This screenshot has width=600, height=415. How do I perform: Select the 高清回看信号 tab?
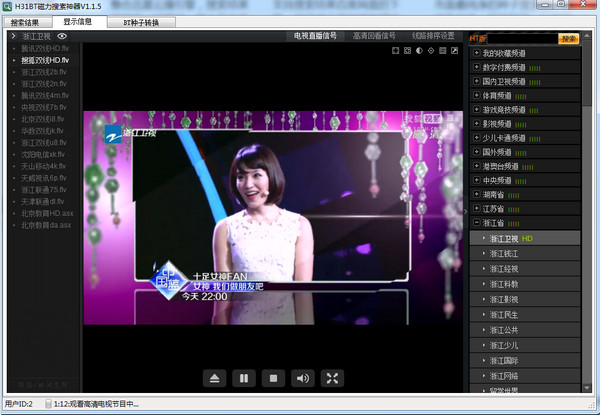point(374,35)
